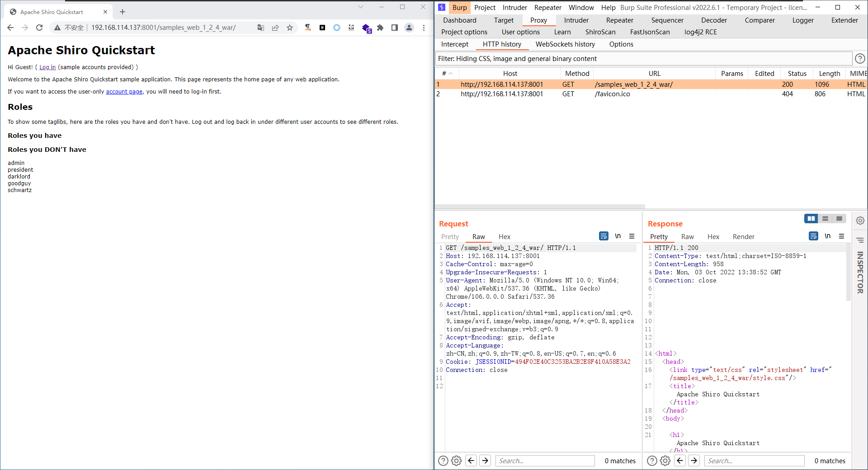Click the request search field
868x470 pixels.
tap(545, 461)
